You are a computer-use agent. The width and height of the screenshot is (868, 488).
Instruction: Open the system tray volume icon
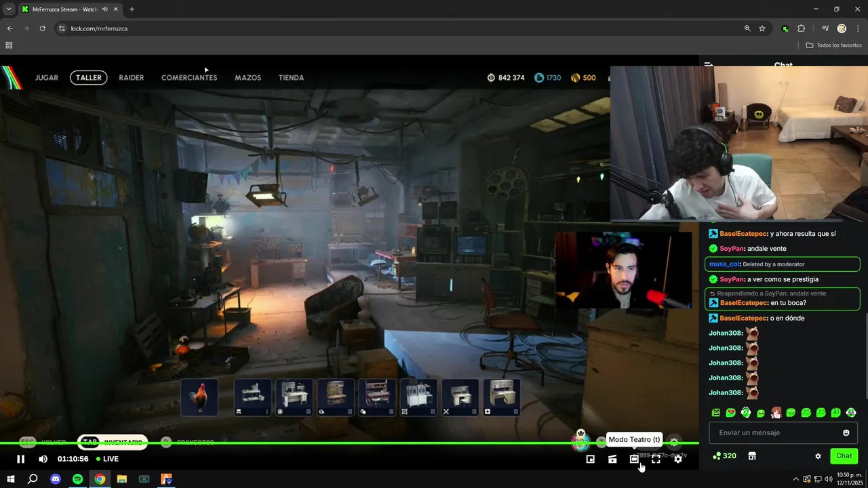[828, 479]
